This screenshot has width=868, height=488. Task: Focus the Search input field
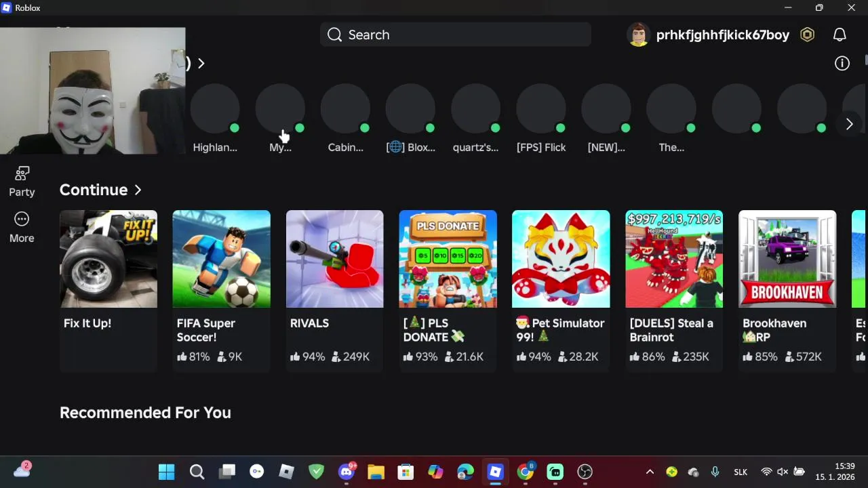(456, 35)
